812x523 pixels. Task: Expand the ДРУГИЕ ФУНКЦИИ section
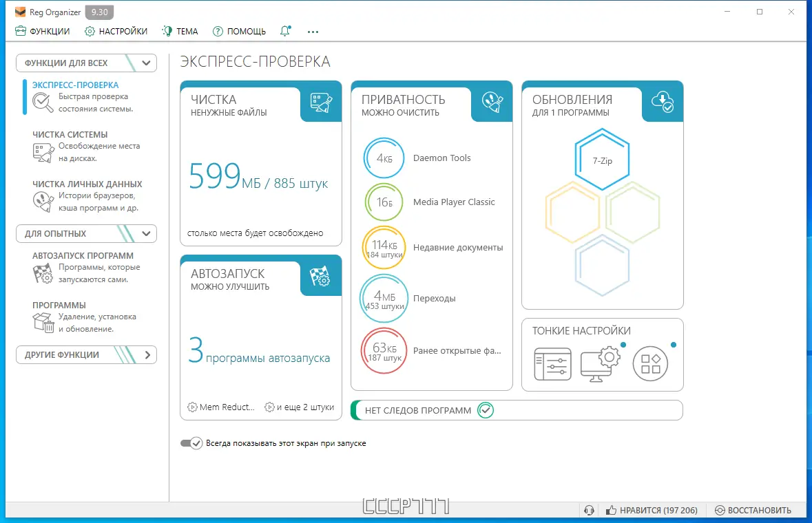(147, 354)
